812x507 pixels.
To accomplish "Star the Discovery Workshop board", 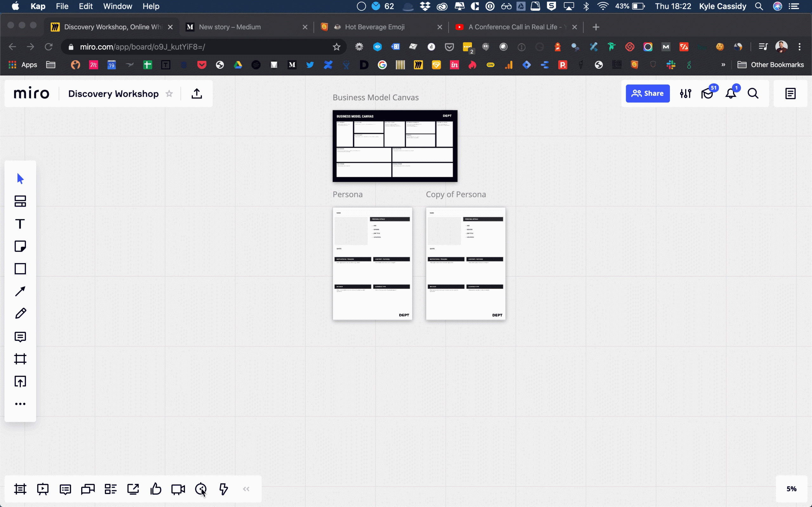I will tap(169, 93).
